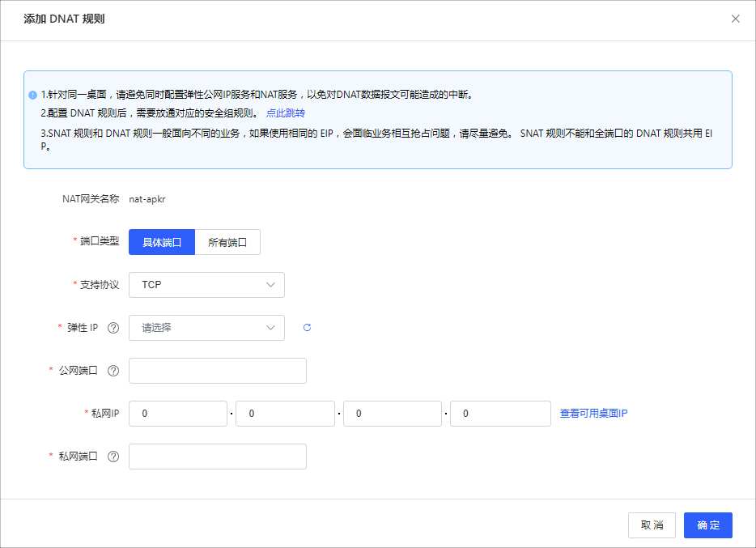
Task: Open 查看可用桌面IP link
Action: pyautogui.click(x=593, y=414)
